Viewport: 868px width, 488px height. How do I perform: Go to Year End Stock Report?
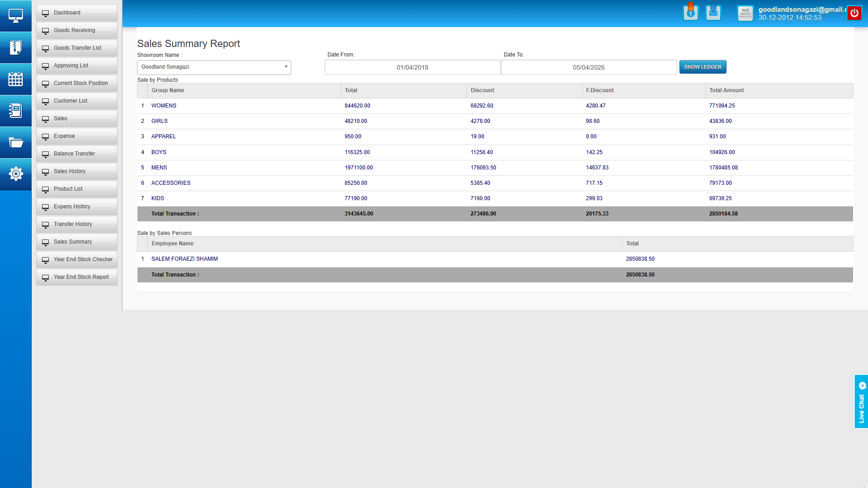81,277
